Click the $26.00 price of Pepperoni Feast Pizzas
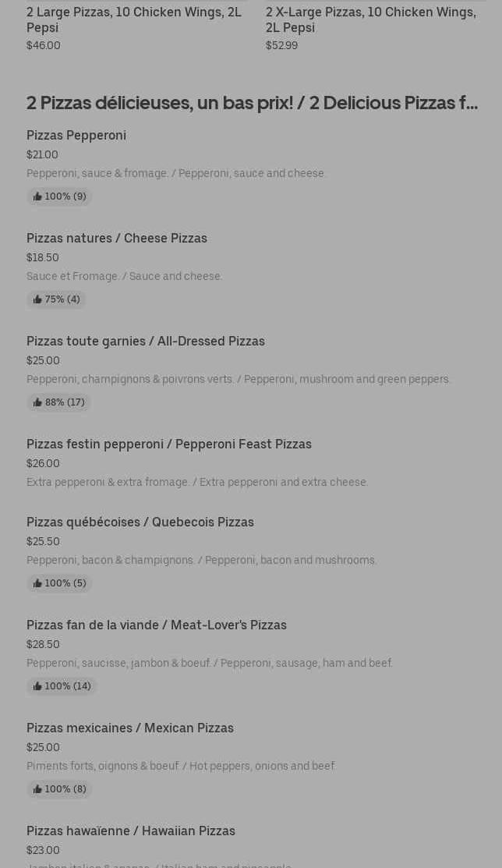 [x=43, y=463]
